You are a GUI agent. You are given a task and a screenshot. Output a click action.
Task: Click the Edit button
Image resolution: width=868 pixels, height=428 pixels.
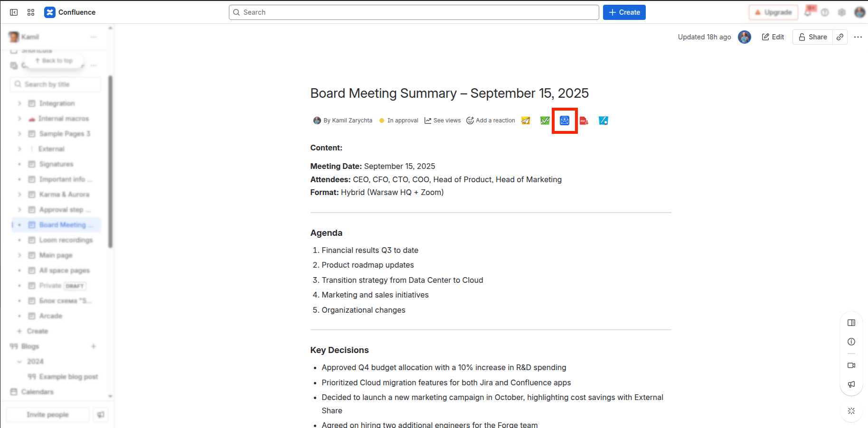773,37
